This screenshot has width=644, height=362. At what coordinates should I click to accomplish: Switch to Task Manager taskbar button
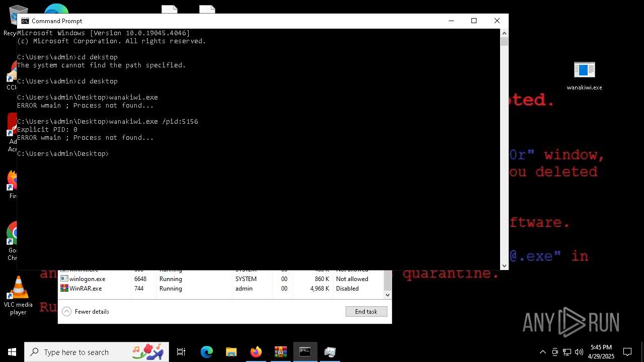[330, 352]
